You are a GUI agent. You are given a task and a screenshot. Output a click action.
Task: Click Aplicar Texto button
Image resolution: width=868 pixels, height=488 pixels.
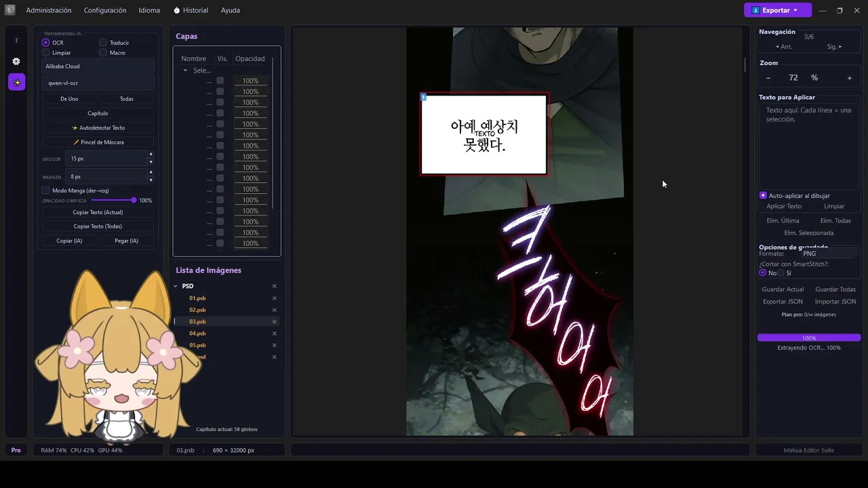click(784, 206)
